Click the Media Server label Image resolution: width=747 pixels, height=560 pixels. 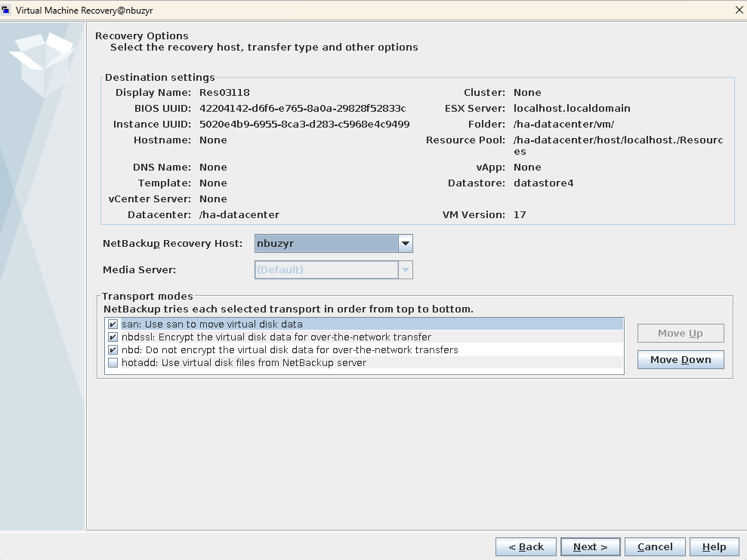139,270
